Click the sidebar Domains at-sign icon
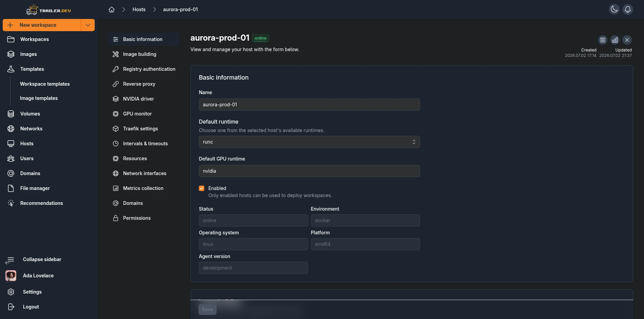This screenshot has height=319, width=644. coord(11,173)
